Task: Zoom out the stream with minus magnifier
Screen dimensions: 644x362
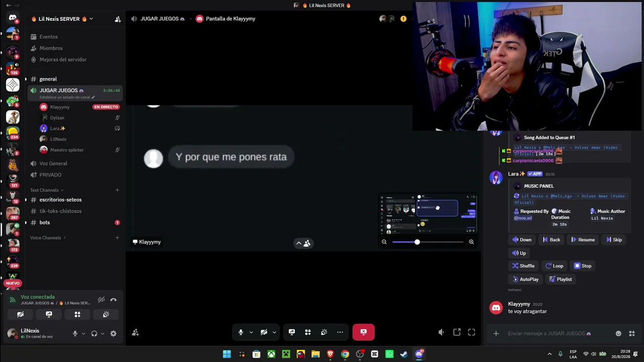Action: click(384, 242)
